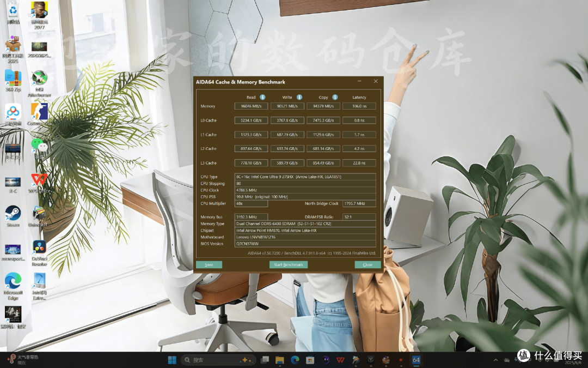This screenshot has height=368, width=588.
Task: Open the Windows Start menu
Action: [172, 360]
